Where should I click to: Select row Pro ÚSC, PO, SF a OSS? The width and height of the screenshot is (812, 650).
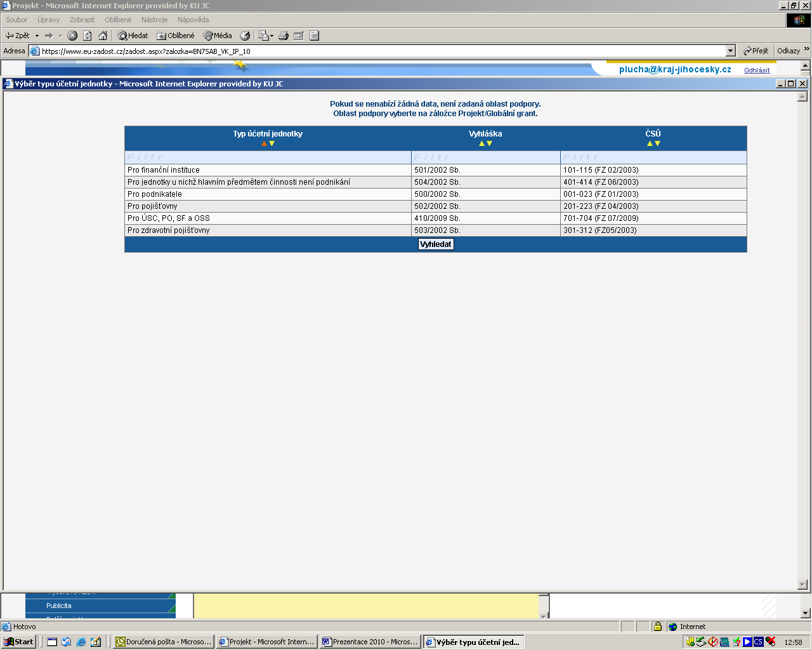point(436,218)
